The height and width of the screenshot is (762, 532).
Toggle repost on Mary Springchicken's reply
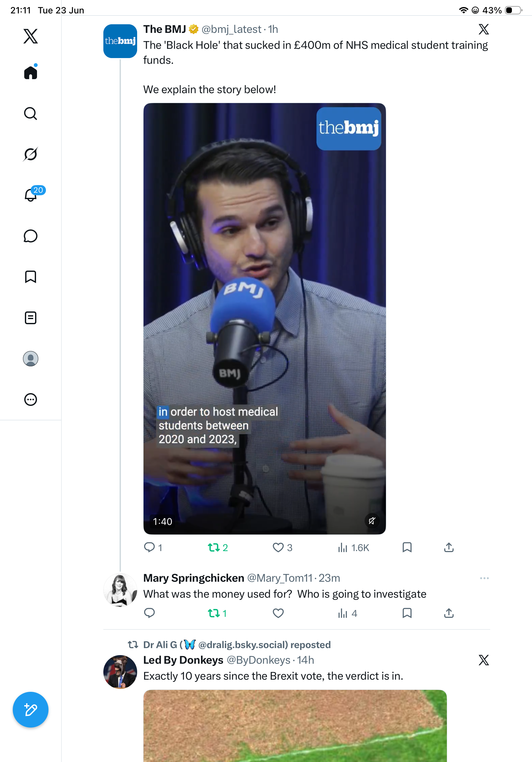click(x=217, y=613)
